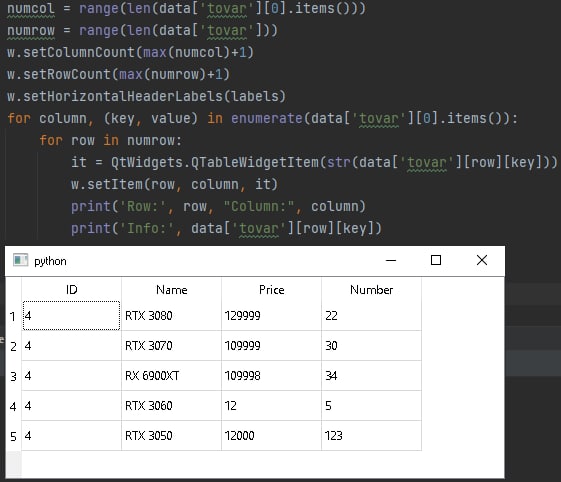Select the RTX 3060 price cell 12
561x482 pixels.
(x=272, y=406)
